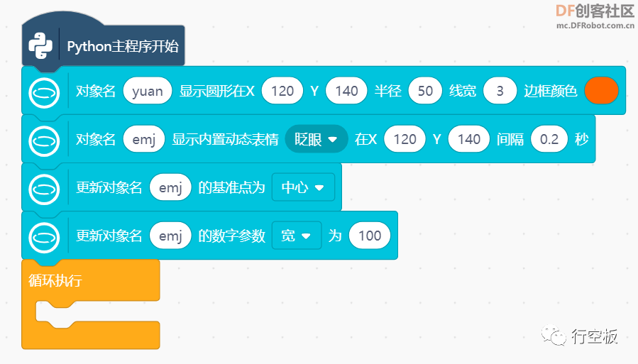Image resolution: width=638 pixels, height=364 pixels.
Task: Edit the object name field 'yuan'
Action: tap(148, 91)
